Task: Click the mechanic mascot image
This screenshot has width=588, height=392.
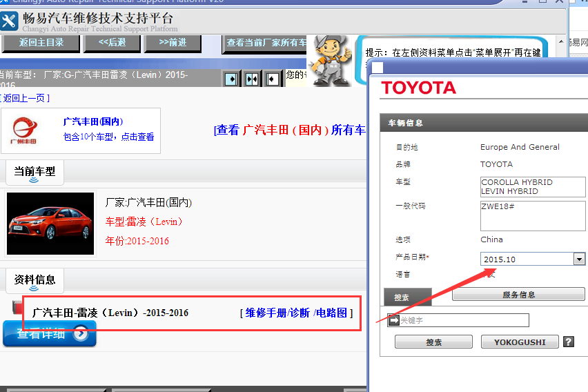Action: pyautogui.click(x=331, y=61)
